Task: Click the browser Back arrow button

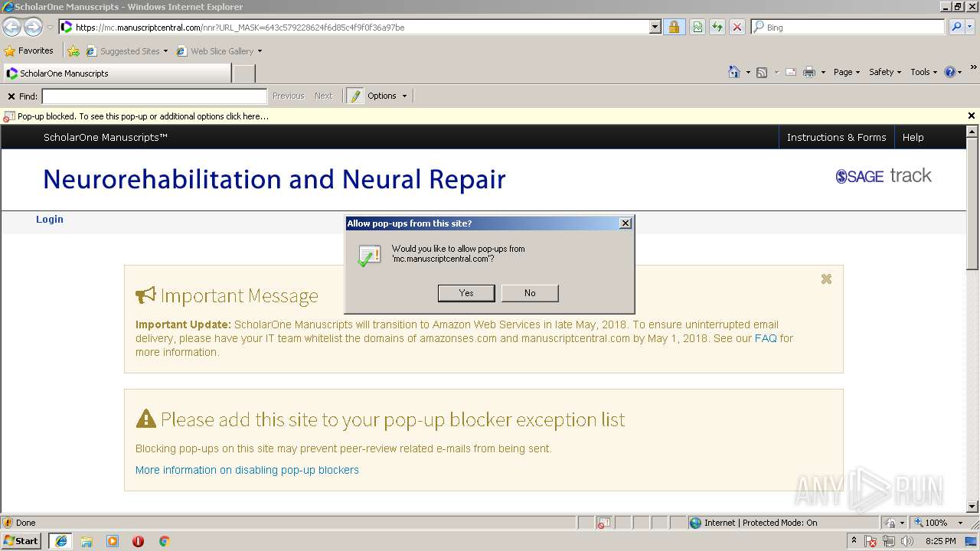Action: click(11, 28)
